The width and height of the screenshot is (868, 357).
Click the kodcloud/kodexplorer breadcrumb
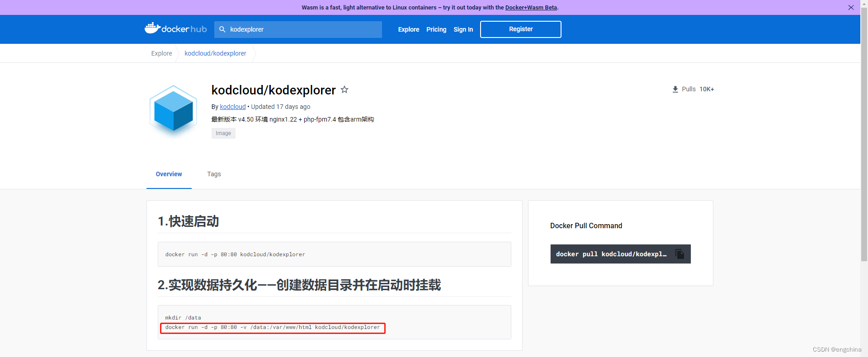(215, 53)
